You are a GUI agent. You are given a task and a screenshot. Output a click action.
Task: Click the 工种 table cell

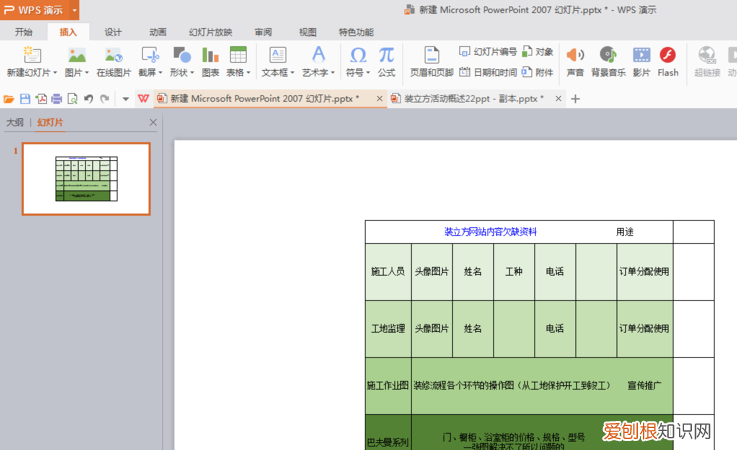pos(514,272)
